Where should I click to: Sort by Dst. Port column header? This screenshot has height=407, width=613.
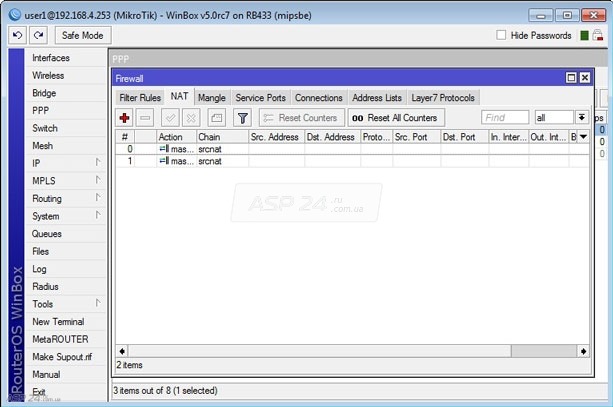click(x=464, y=137)
